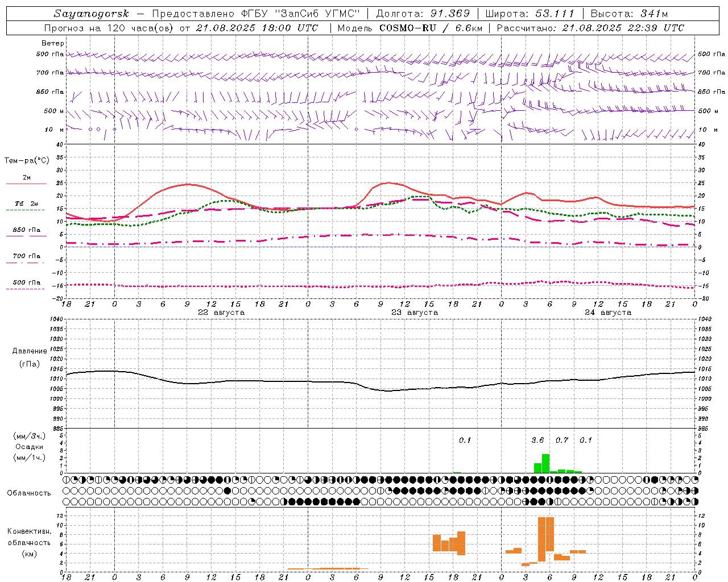Screen dimensions: 728x582
Task: Click the '24 августа' date label
Action: (x=607, y=312)
